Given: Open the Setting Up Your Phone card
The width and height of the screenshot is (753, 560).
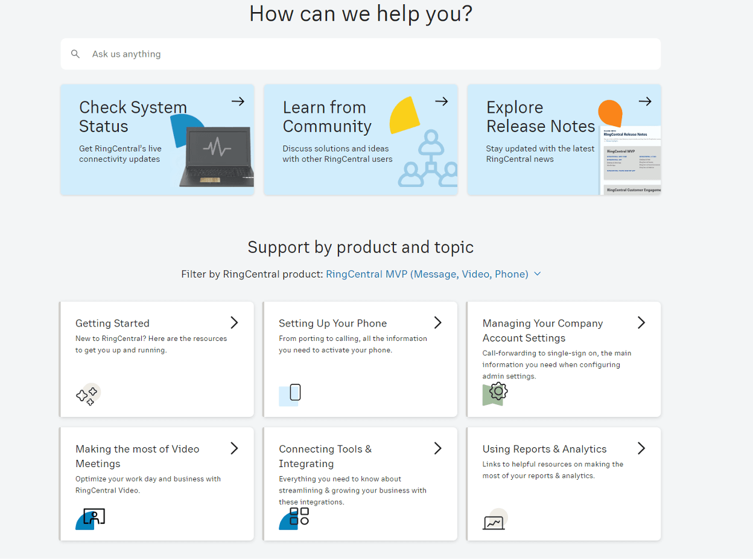Looking at the screenshot, I should [360, 359].
